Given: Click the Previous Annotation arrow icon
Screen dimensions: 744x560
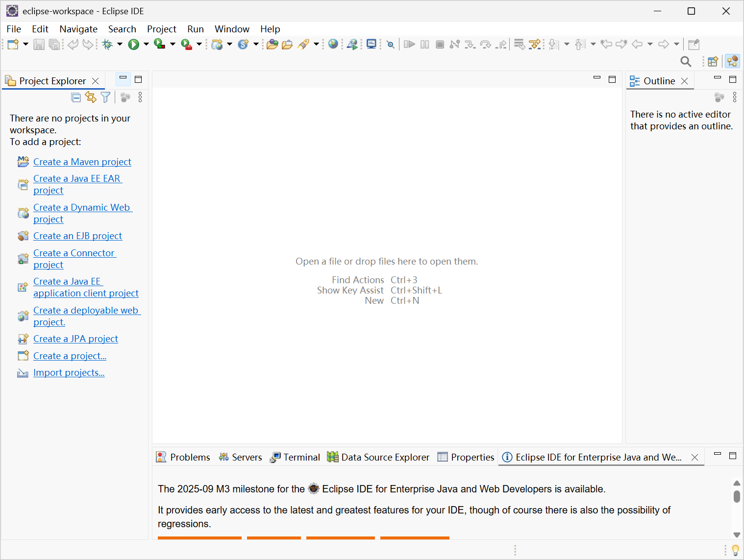Looking at the screenshot, I should [580, 45].
